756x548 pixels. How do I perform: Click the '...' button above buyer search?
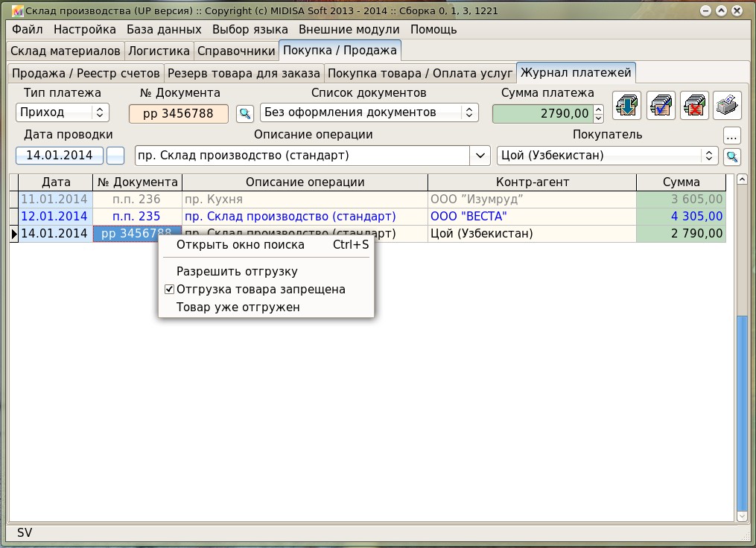click(732, 136)
